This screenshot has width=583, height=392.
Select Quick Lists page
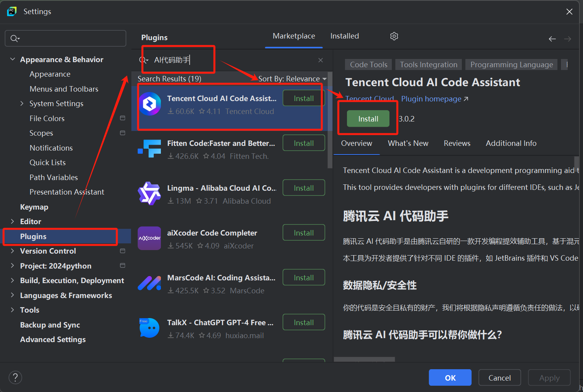click(x=48, y=162)
